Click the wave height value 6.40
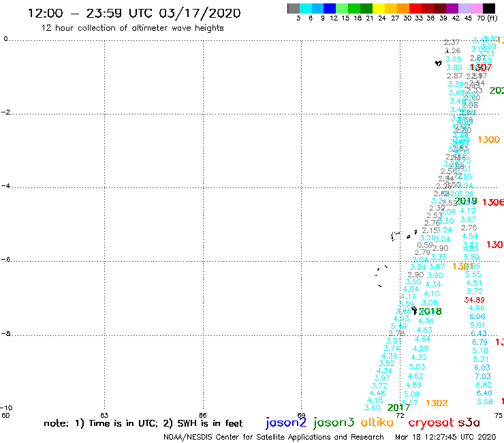This screenshot has width=504, height=443. [x=484, y=393]
